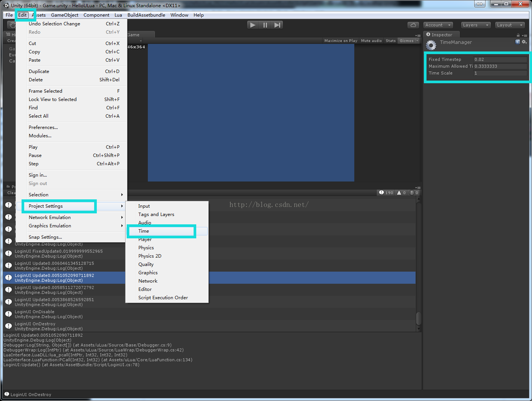
Task: Click info icon of 'LoginUI Update0.0058511272072792' entry
Action: (x=8, y=290)
